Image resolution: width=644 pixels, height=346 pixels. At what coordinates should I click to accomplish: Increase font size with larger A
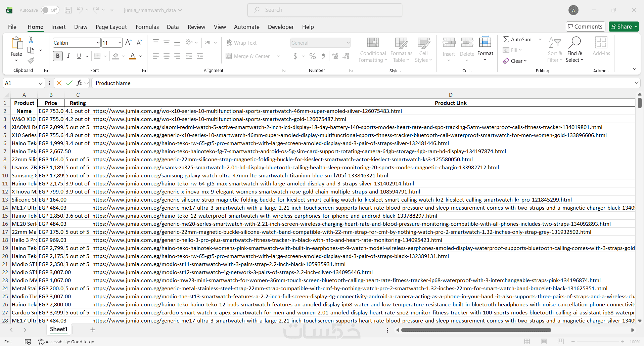click(x=128, y=43)
